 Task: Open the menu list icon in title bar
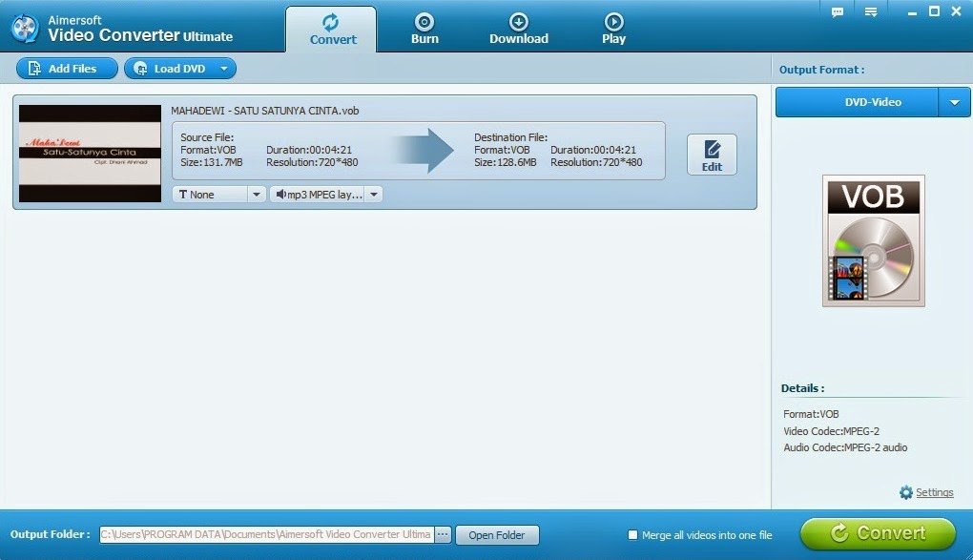coord(871,11)
